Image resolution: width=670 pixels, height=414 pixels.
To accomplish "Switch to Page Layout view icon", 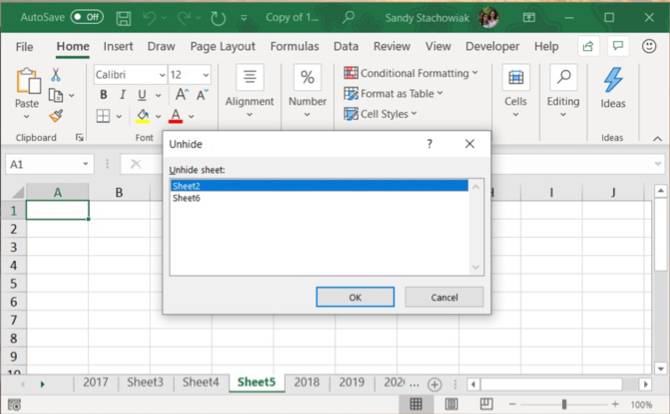I will pos(451,404).
